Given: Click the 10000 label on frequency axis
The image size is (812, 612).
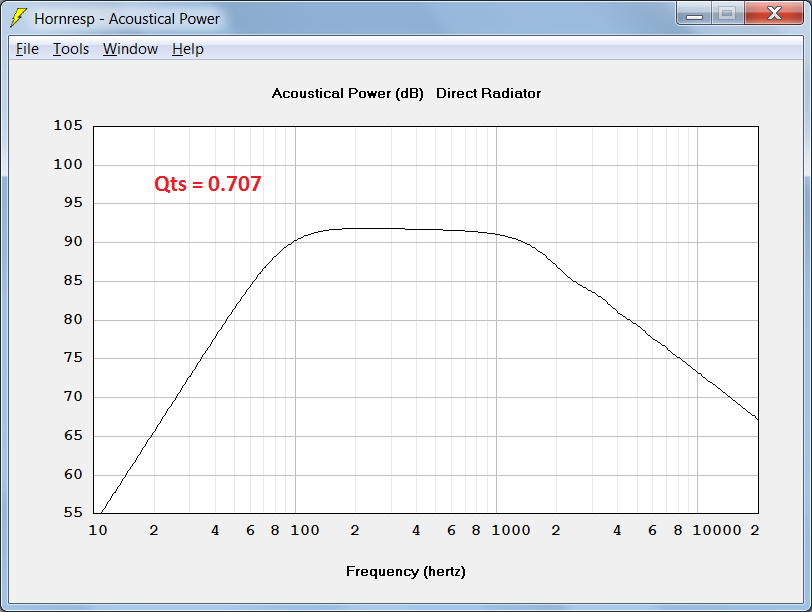Looking at the screenshot, I should (717, 530).
